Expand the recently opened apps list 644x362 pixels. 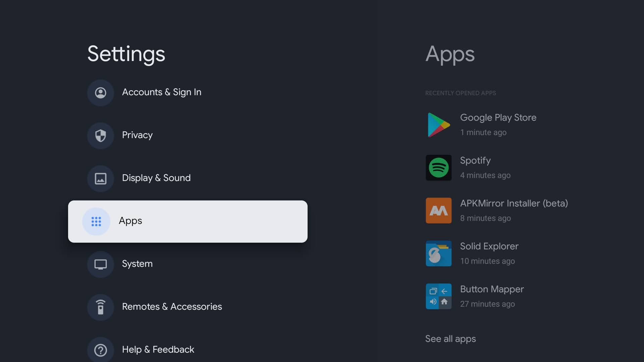[450, 339]
